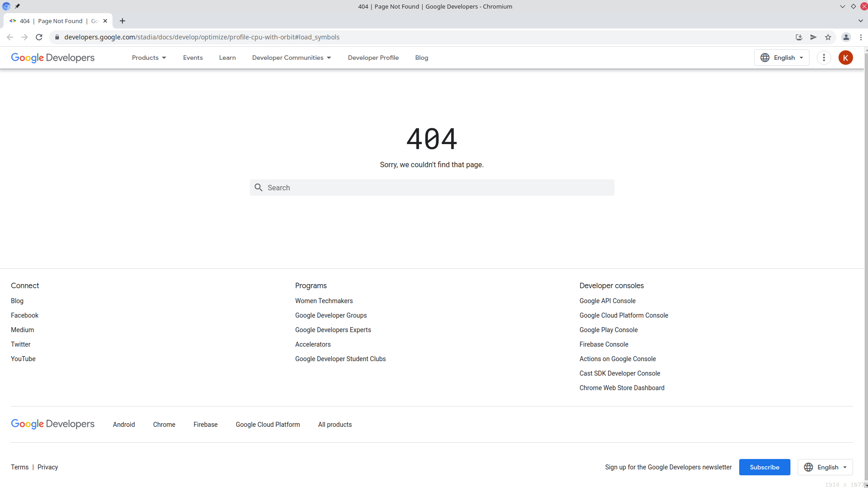Click the magnifier icon in search box
868x488 pixels.
(x=258, y=188)
